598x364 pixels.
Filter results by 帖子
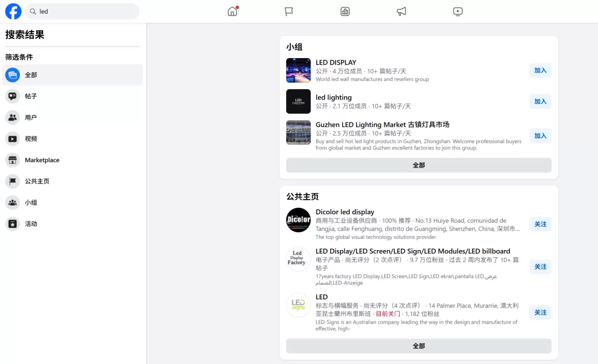[31, 96]
